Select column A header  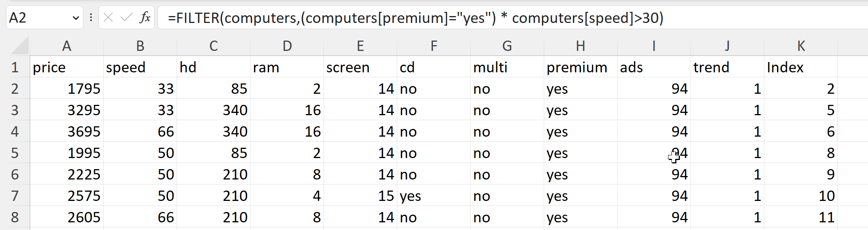pos(67,46)
